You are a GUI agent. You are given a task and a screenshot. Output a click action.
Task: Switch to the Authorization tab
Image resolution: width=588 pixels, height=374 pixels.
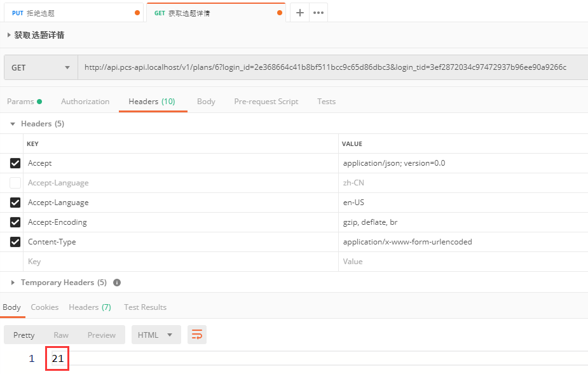85,102
